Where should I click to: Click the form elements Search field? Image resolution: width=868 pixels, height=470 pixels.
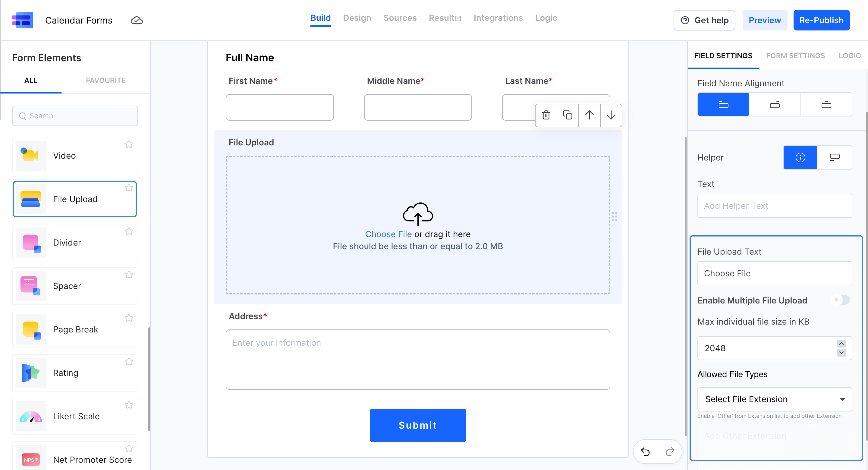75,116
